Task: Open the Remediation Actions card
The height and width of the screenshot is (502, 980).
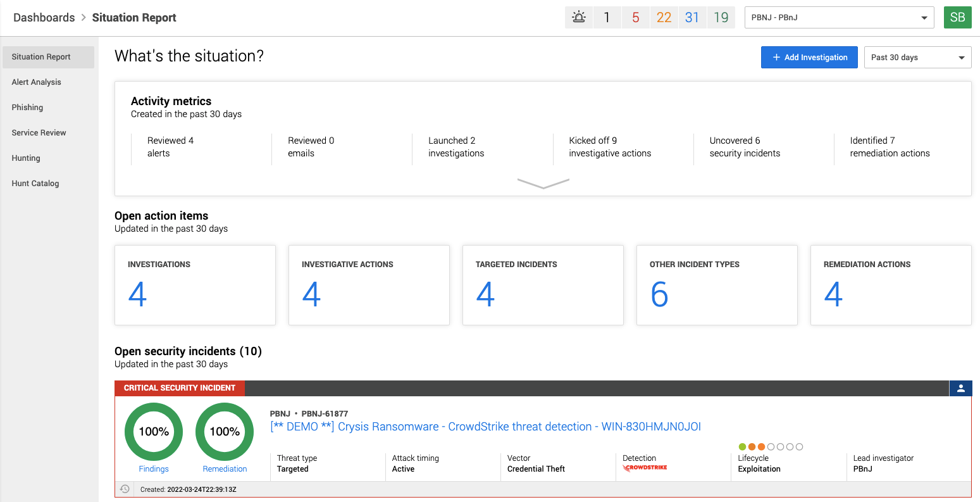Action: tap(891, 285)
